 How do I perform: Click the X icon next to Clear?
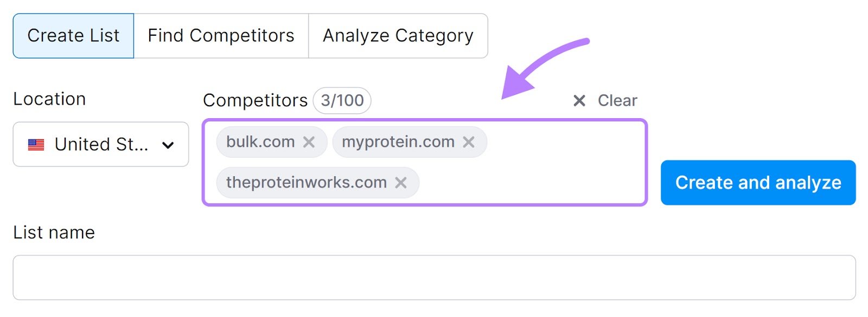tap(578, 100)
